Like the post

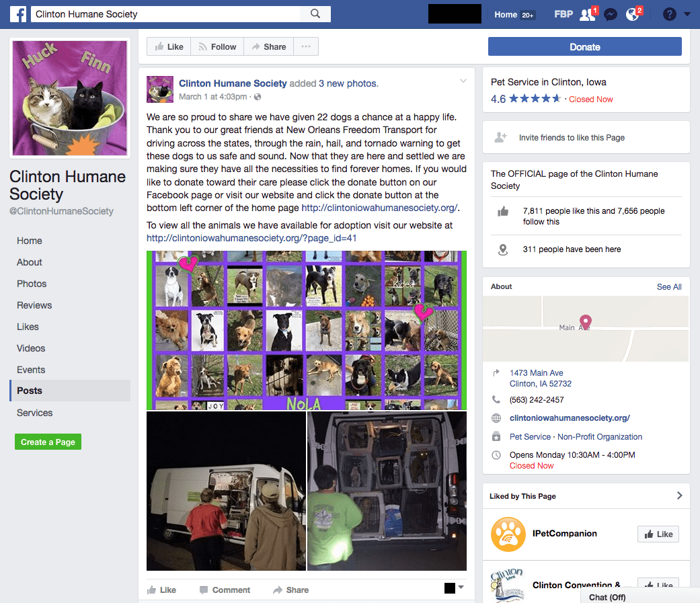click(161, 590)
